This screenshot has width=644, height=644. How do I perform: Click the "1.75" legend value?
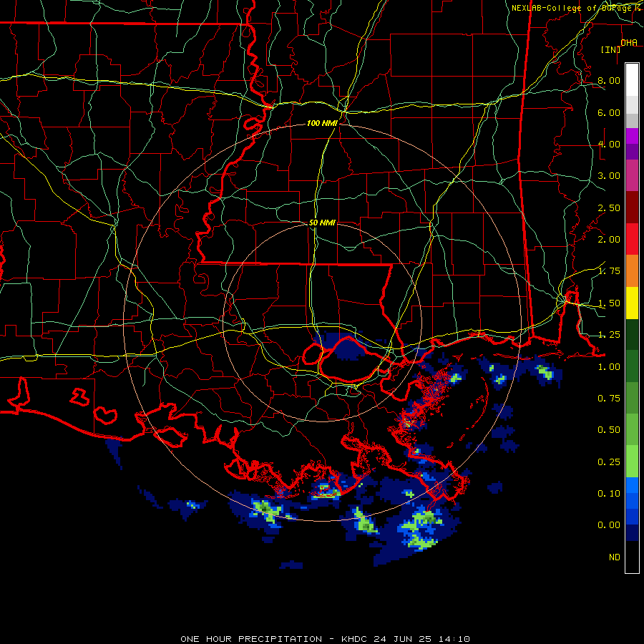609,271
